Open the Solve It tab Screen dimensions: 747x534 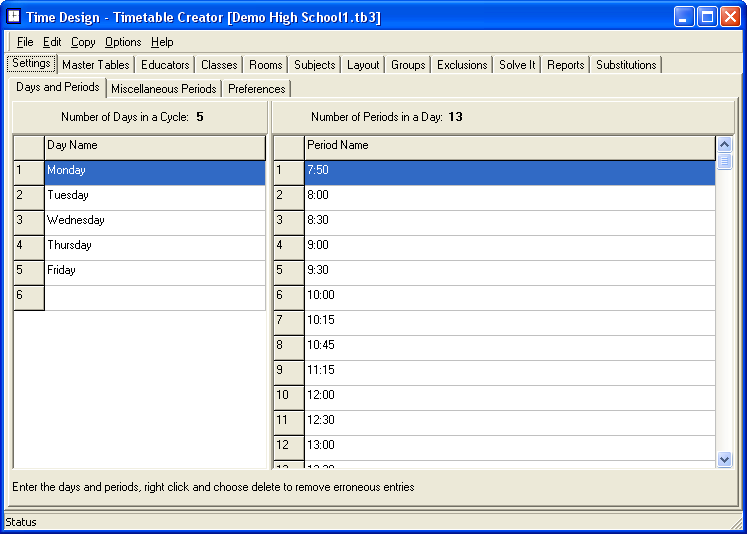[517, 65]
